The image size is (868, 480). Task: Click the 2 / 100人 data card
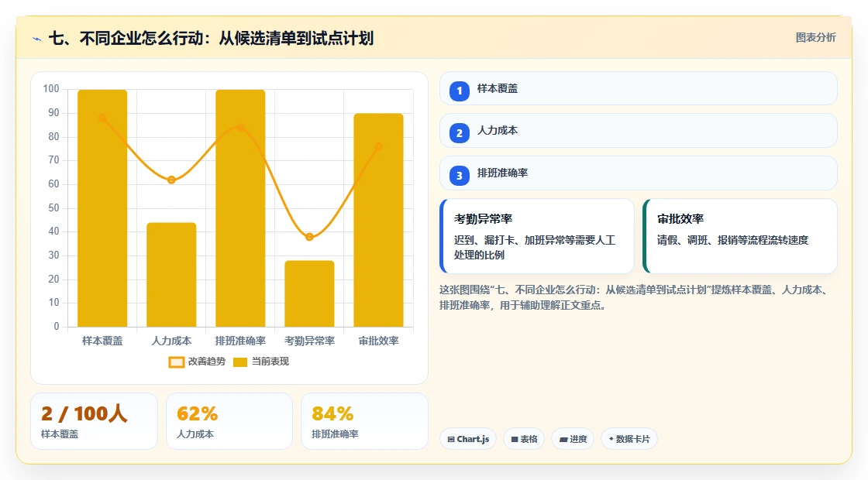94,421
